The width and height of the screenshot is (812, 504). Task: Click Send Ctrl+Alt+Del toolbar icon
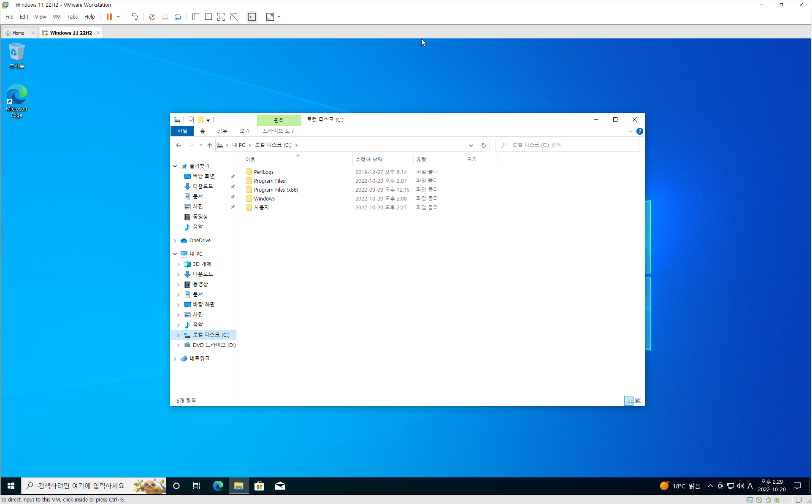pyautogui.click(x=134, y=17)
